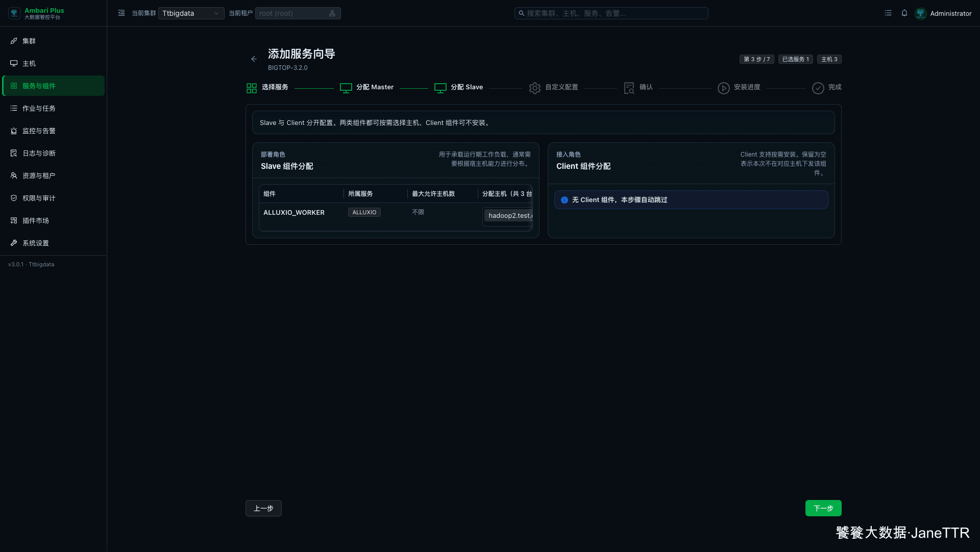Click the 不限 max hosts cell

click(418, 212)
